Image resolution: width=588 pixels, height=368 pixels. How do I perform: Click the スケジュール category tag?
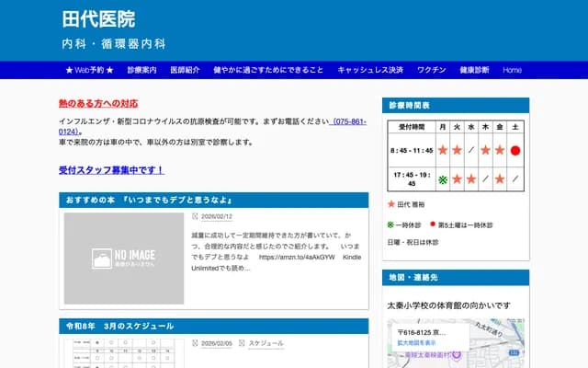tap(266, 341)
